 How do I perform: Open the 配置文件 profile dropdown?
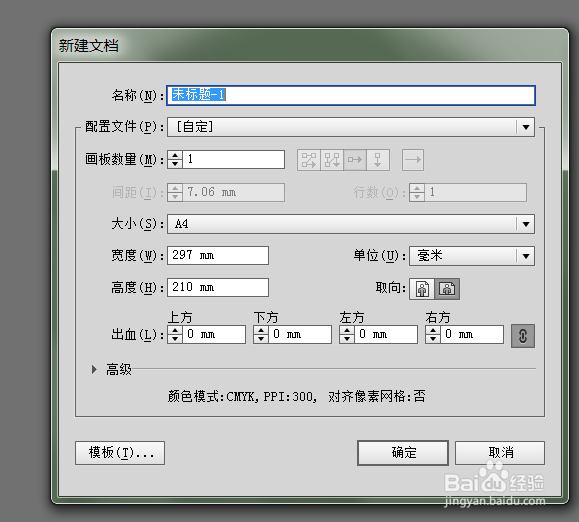(x=350, y=127)
